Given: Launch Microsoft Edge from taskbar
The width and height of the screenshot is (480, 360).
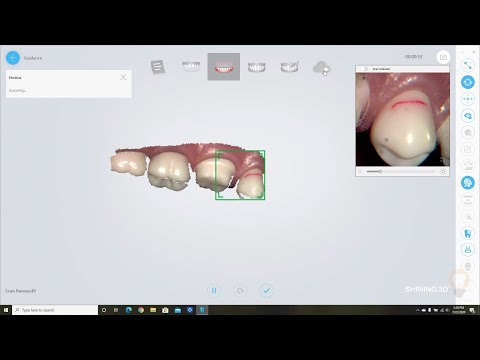Looking at the screenshot, I should pyautogui.click(x=129, y=310).
